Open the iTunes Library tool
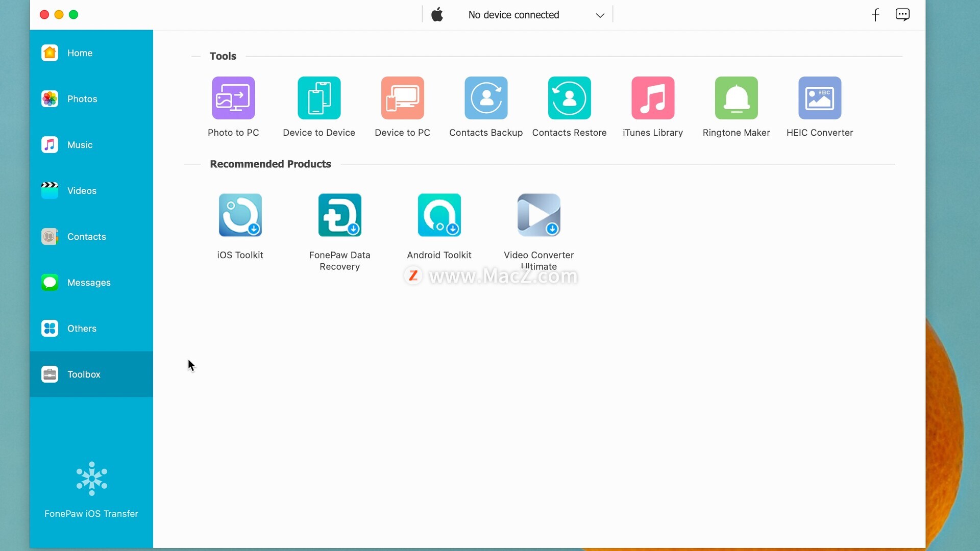The height and width of the screenshot is (551, 980). [x=653, y=98]
